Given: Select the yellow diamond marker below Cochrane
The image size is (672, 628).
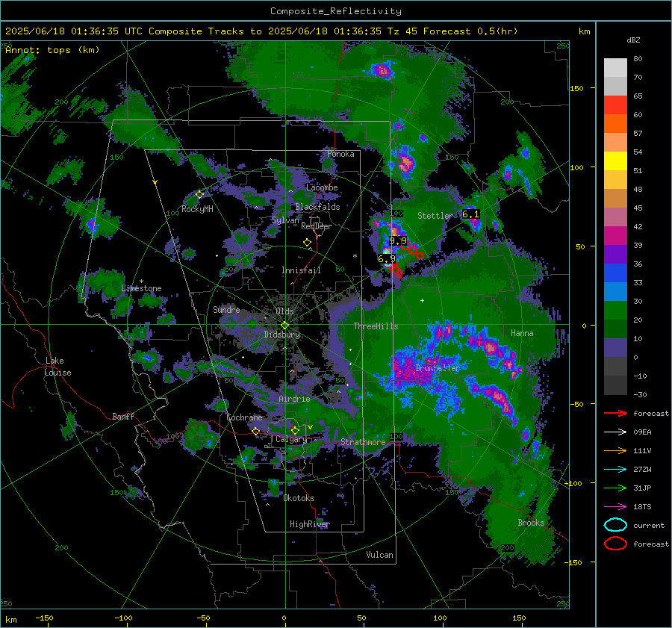Looking at the screenshot, I should (256, 431).
